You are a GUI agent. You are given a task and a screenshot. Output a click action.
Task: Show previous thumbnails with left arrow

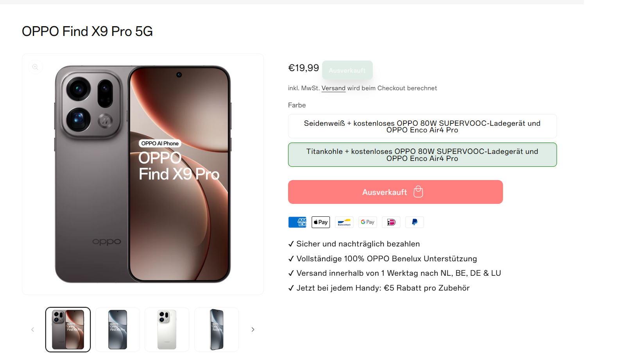pyautogui.click(x=33, y=330)
